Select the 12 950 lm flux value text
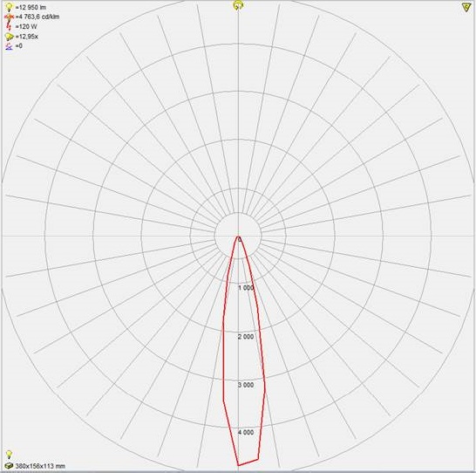The height and width of the screenshot is (473, 476). click(31, 7)
